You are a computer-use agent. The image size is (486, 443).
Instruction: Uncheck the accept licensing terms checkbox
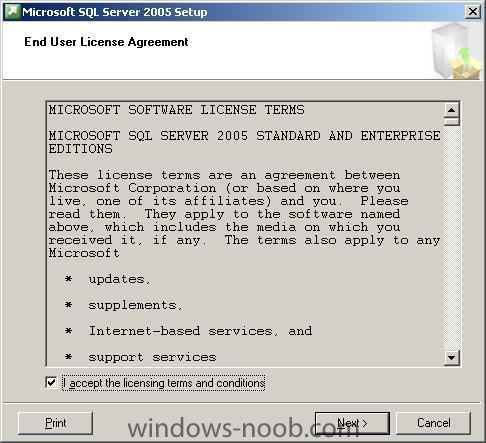click(51, 382)
